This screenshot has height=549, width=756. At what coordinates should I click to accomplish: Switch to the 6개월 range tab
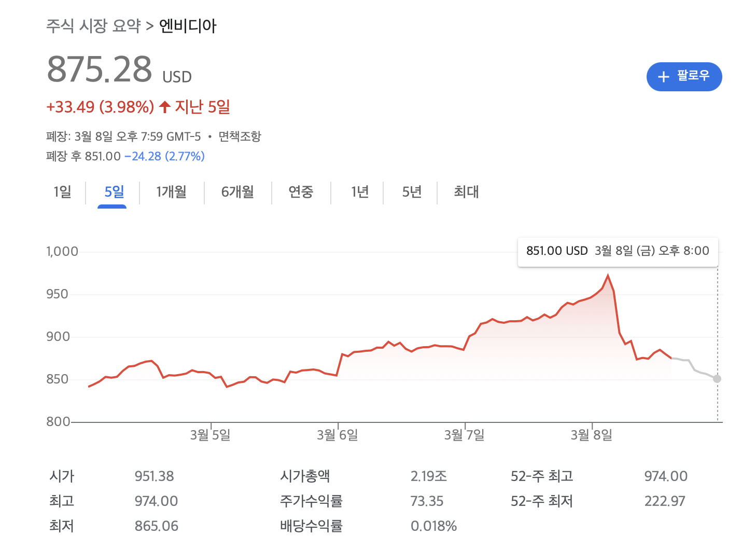(237, 192)
